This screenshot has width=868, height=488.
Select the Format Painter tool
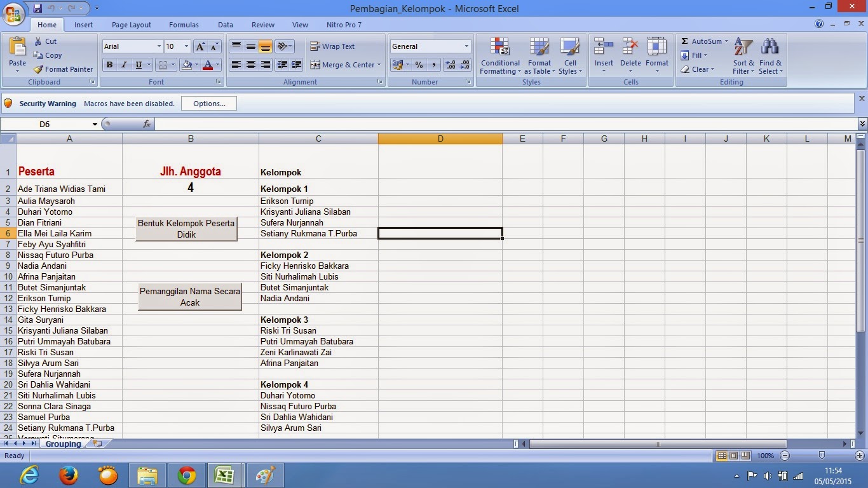[63, 69]
